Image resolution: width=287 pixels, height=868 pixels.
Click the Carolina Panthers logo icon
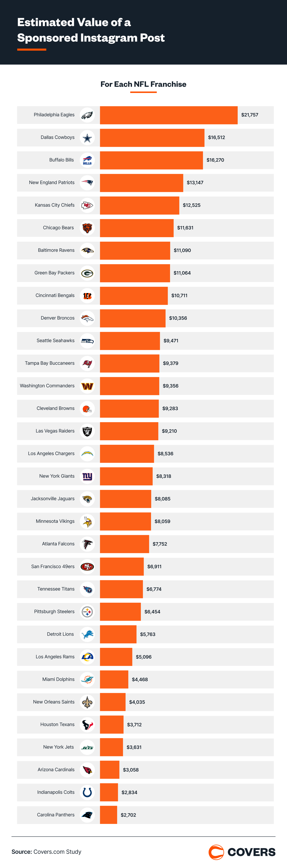tap(87, 815)
